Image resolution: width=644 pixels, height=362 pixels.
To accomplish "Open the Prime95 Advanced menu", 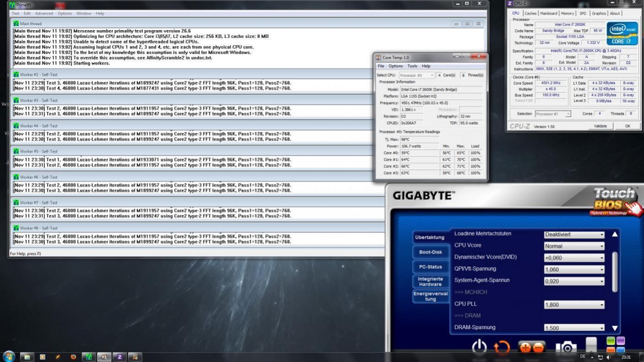I will (44, 13).
